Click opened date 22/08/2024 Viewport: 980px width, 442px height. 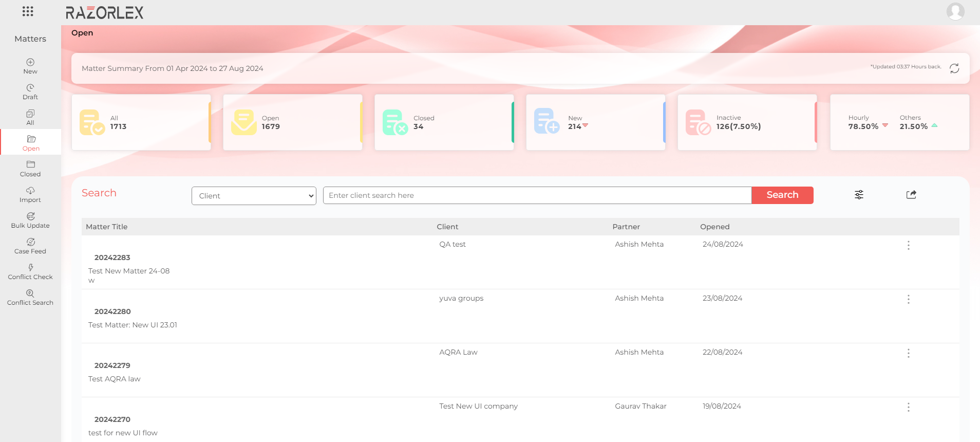click(722, 352)
